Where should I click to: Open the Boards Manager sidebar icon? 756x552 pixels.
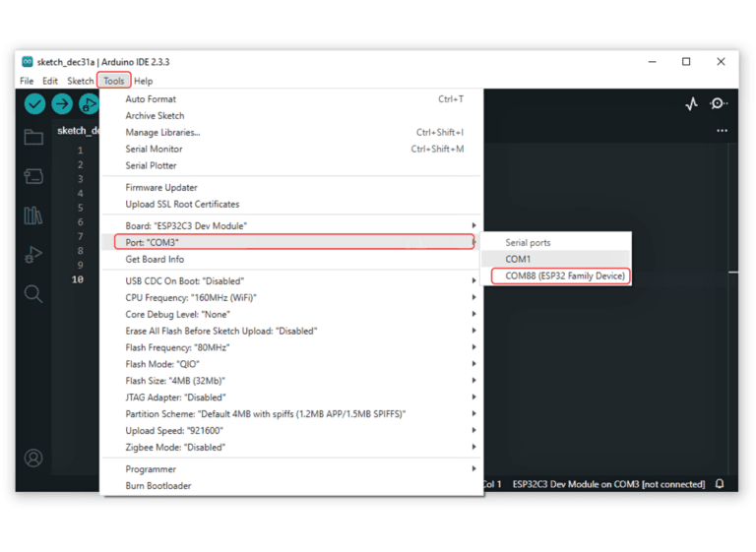[x=33, y=177]
